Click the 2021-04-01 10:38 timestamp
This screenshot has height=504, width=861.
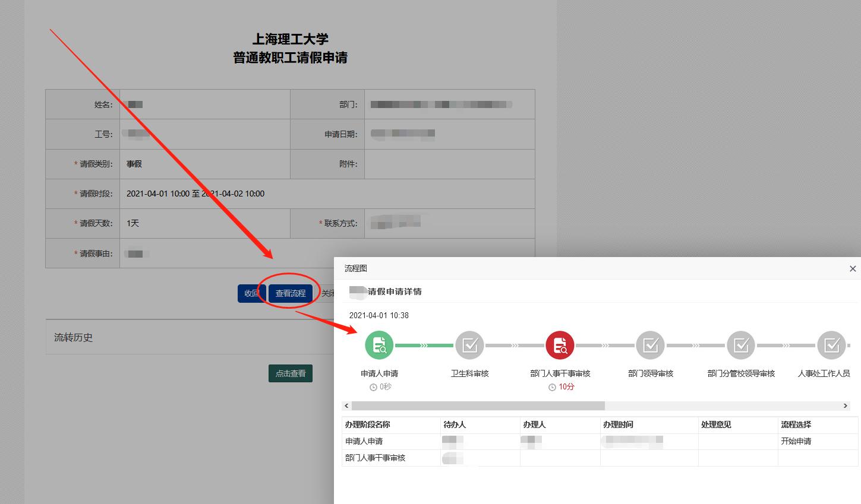379,315
